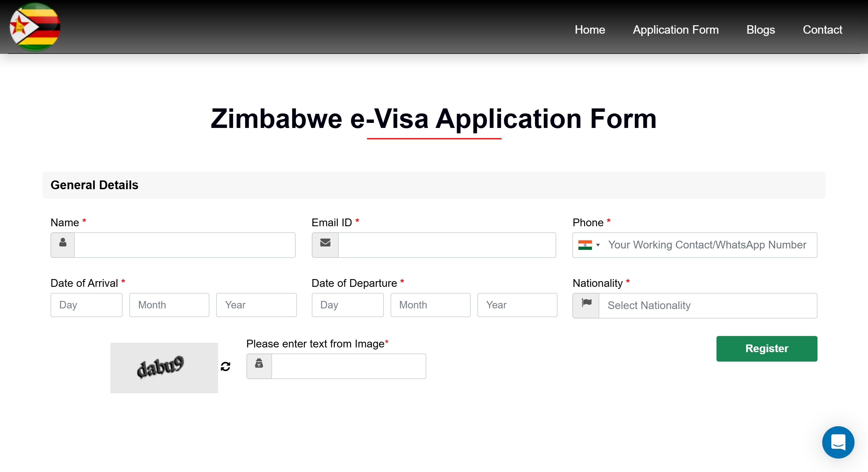Screen dimensions: 868x472
Task: Open the live chat bubble icon
Action: click(838, 442)
